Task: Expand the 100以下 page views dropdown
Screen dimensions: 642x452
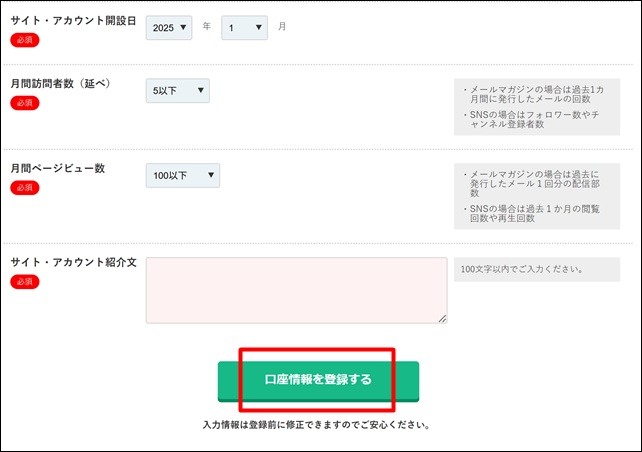Action: tap(182, 176)
